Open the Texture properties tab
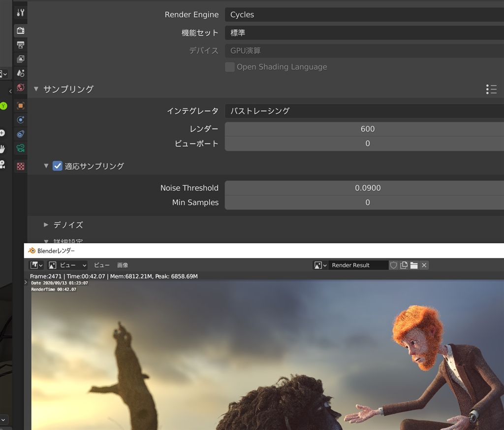 pyautogui.click(x=21, y=166)
